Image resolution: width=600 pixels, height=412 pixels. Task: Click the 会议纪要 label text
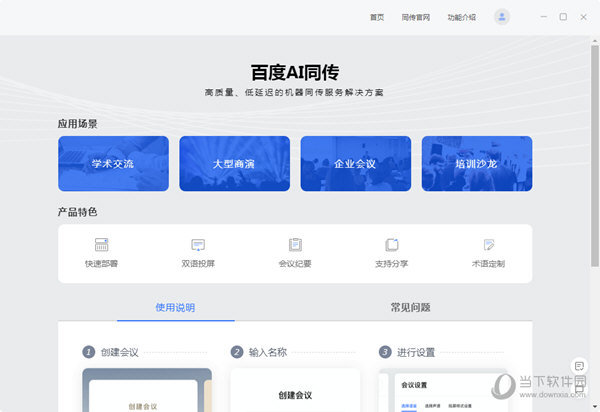coord(295,264)
